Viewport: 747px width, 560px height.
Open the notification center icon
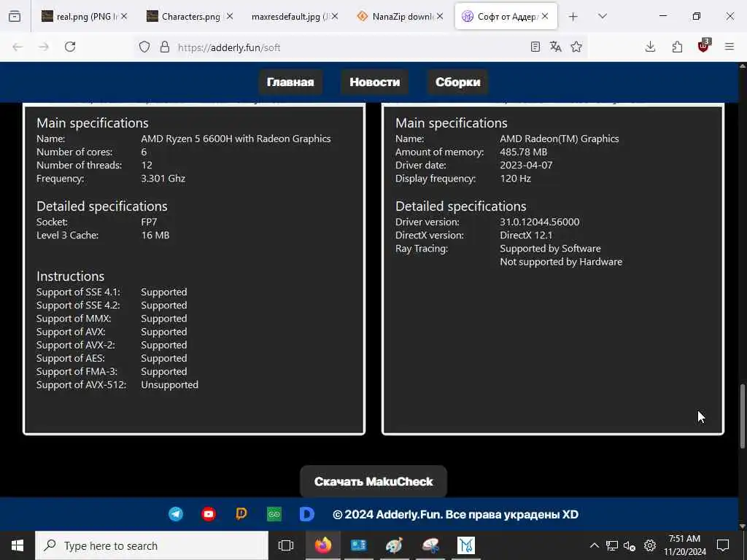[723, 545]
